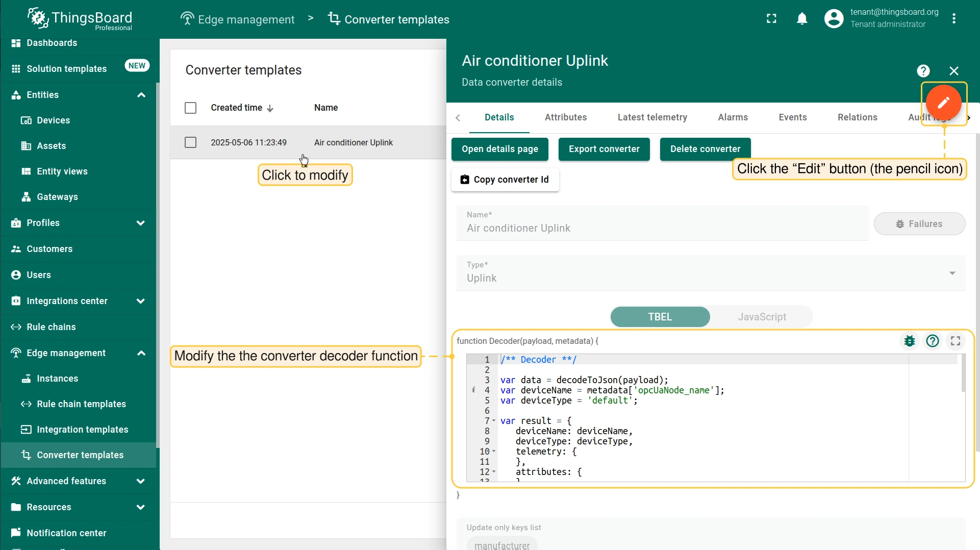Switch to the Attributes tab
980x550 pixels.
(565, 117)
